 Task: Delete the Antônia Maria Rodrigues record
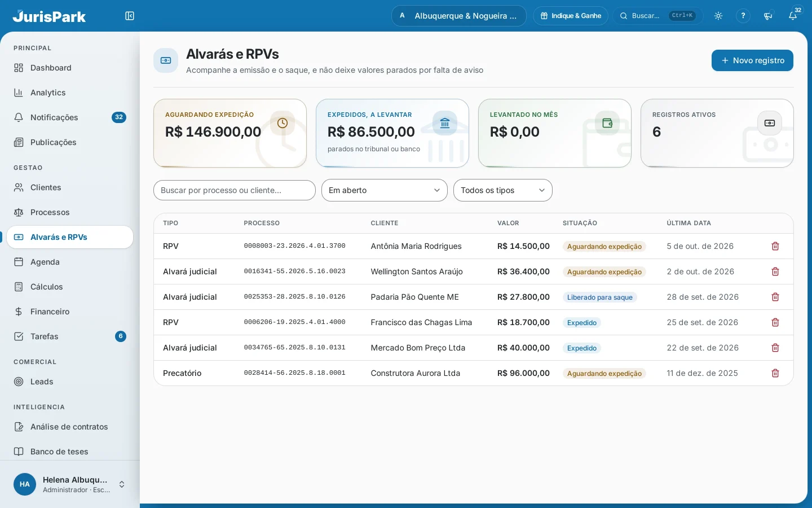point(775,246)
